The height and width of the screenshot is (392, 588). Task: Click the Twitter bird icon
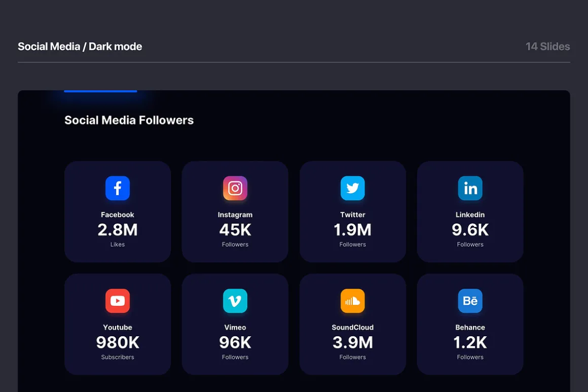(x=352, y=188)
